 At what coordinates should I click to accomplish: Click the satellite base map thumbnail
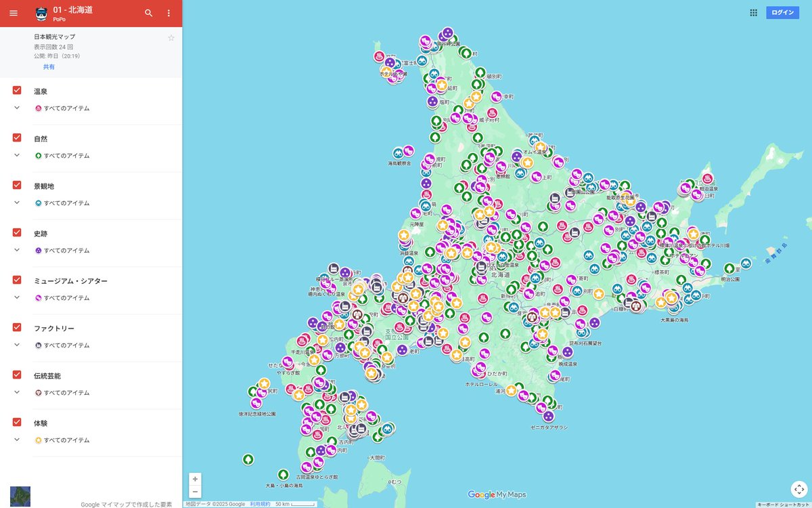(x=20, y=496)
